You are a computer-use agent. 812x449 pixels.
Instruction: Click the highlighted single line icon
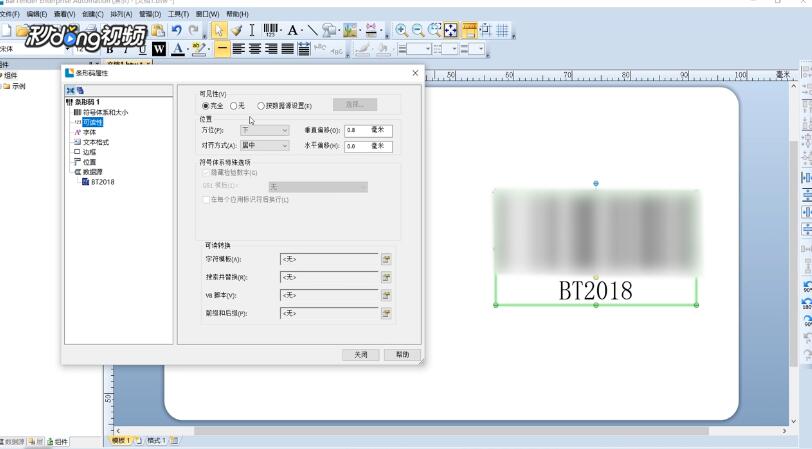click(x=222, y=49)
